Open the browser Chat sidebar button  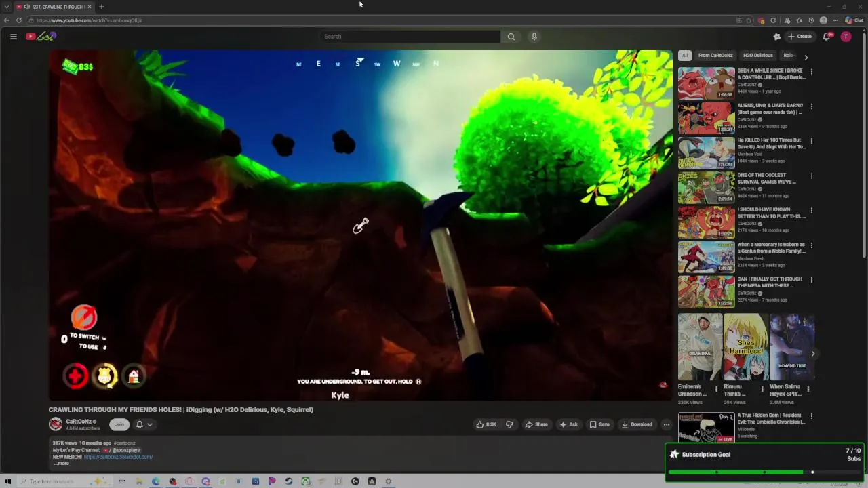point(854,20)
